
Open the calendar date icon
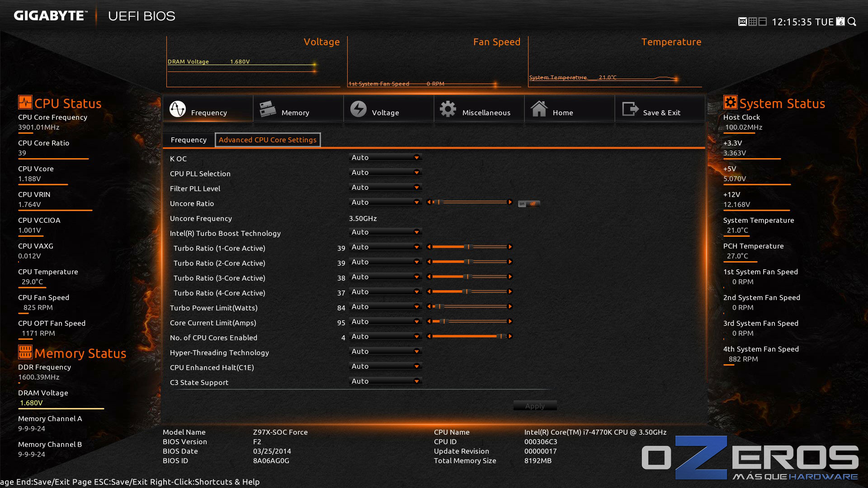pos(840,21)
